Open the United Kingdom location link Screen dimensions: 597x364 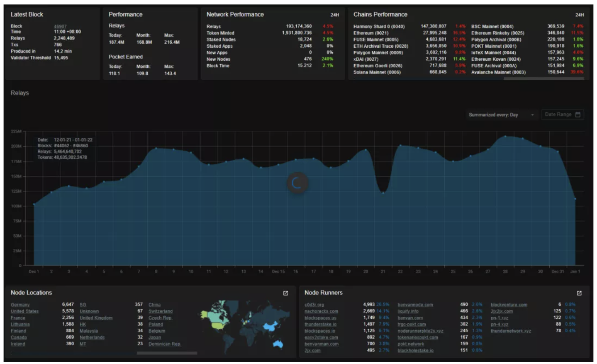pos(96,318)
